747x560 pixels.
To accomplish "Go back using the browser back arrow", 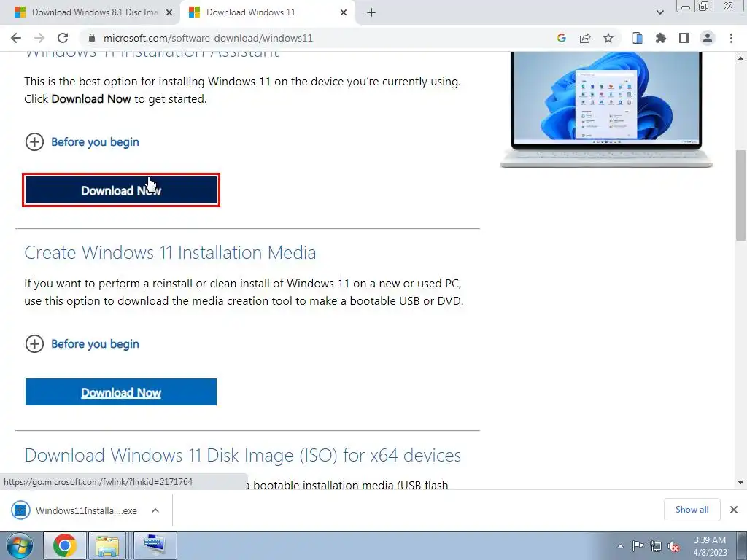I will (16, 38).
